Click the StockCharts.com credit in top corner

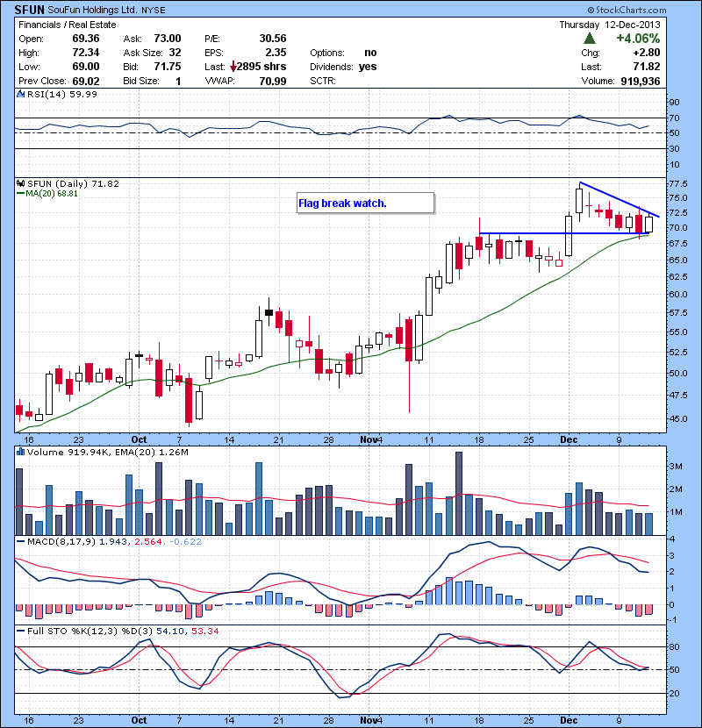point(627,10)
